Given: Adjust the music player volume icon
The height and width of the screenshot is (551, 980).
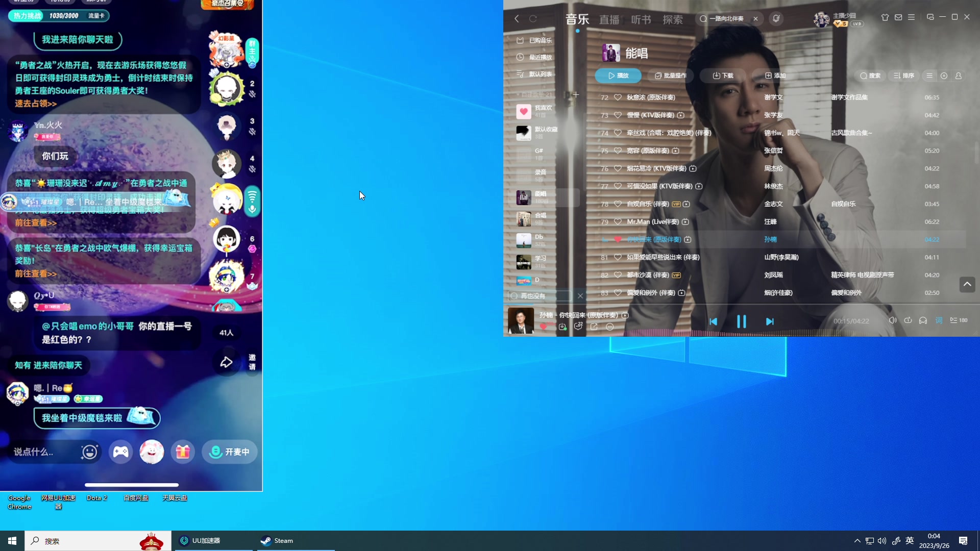Looking at the screenshot, I should pyautogui.click(x=892, y=320).
